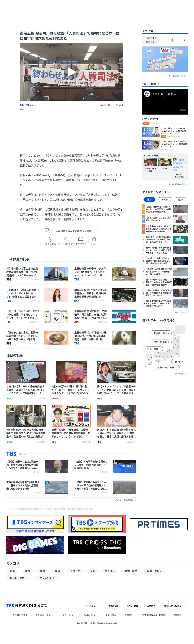
Task: Open ranking item 2 加藤一二三さん訃報 article
Action: click(165, 219)
